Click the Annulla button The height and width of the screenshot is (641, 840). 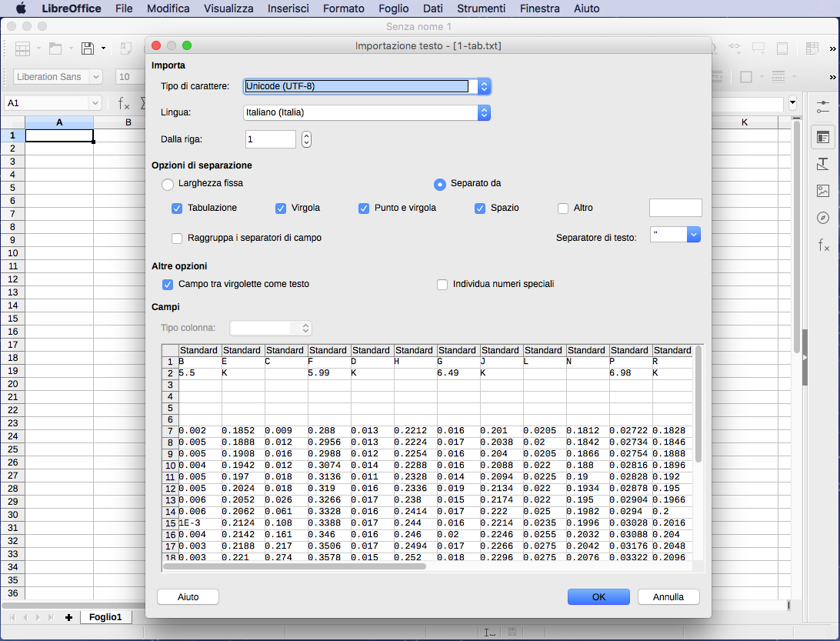[668, 596]
